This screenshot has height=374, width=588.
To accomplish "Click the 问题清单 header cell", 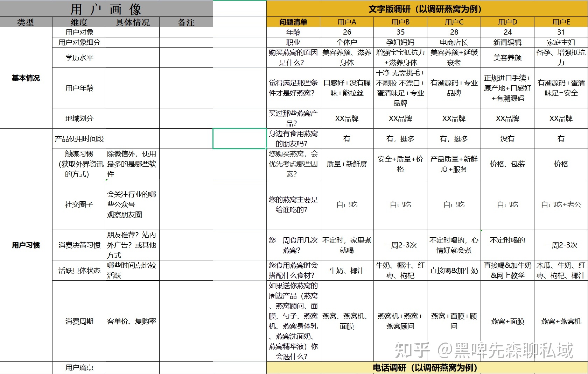I will coord(293,22).
